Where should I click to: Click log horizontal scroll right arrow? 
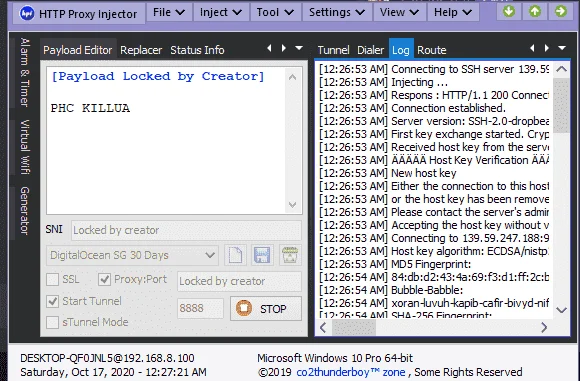coord(544,327)
